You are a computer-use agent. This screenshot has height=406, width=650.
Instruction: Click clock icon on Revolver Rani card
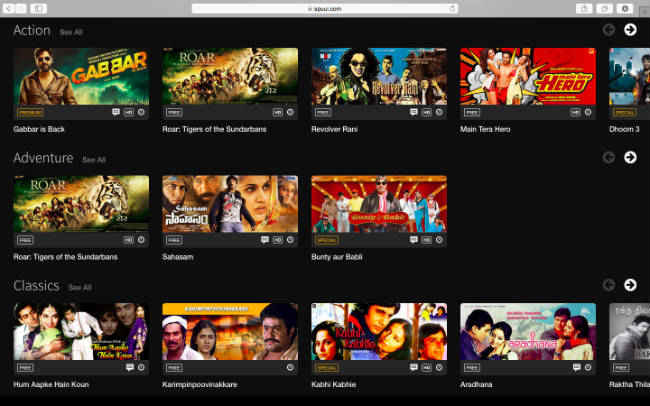(x=439, y=112)
